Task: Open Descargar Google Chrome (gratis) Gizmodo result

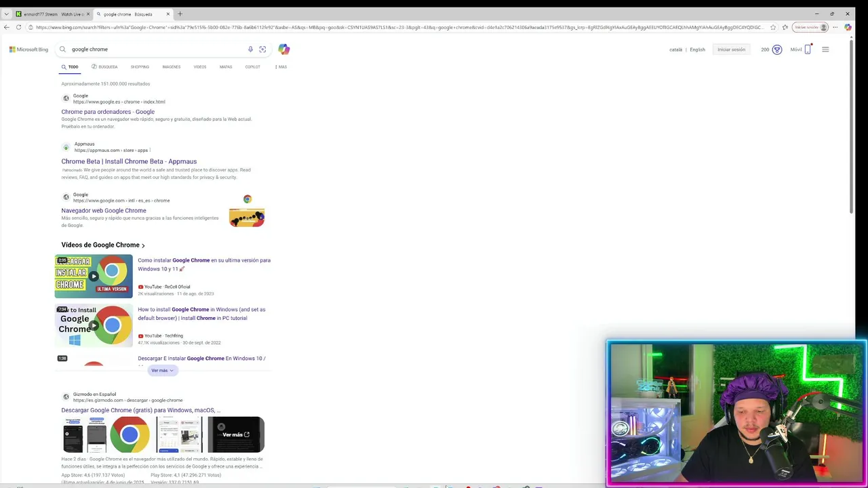Action: (x=140, y=410)
